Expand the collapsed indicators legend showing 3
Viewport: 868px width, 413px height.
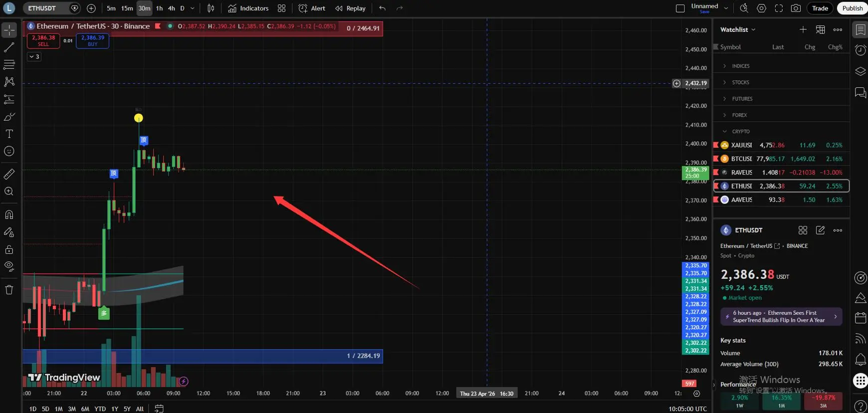pos(34,57)
